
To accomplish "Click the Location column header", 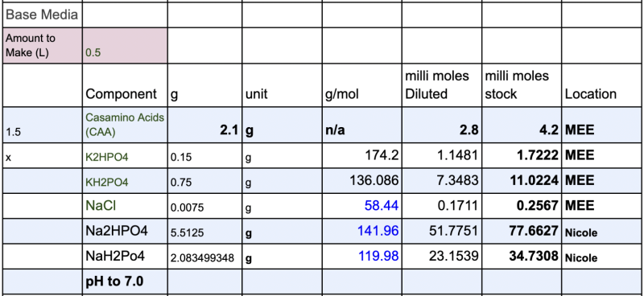I will [601, 85].
